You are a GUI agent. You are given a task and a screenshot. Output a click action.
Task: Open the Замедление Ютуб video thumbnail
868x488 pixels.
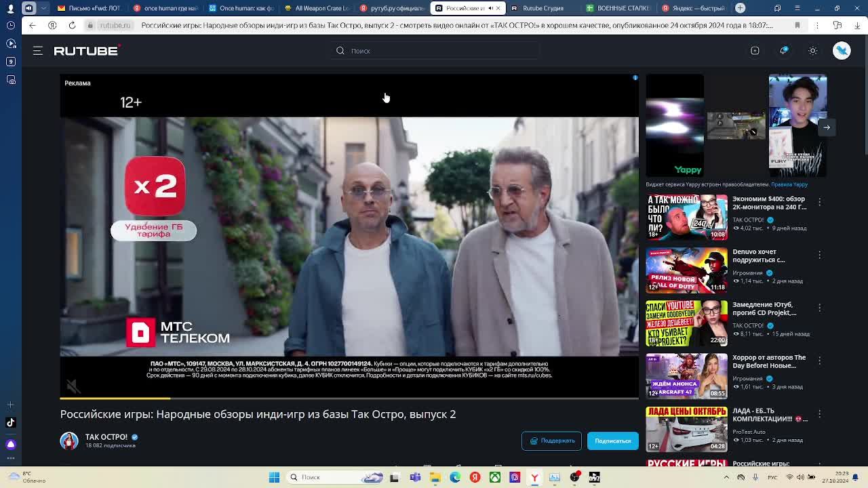point(686,323)
